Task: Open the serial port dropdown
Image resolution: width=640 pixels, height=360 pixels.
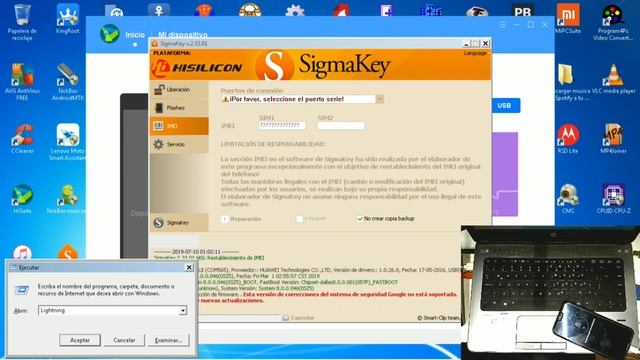Action: pos(380,99)
